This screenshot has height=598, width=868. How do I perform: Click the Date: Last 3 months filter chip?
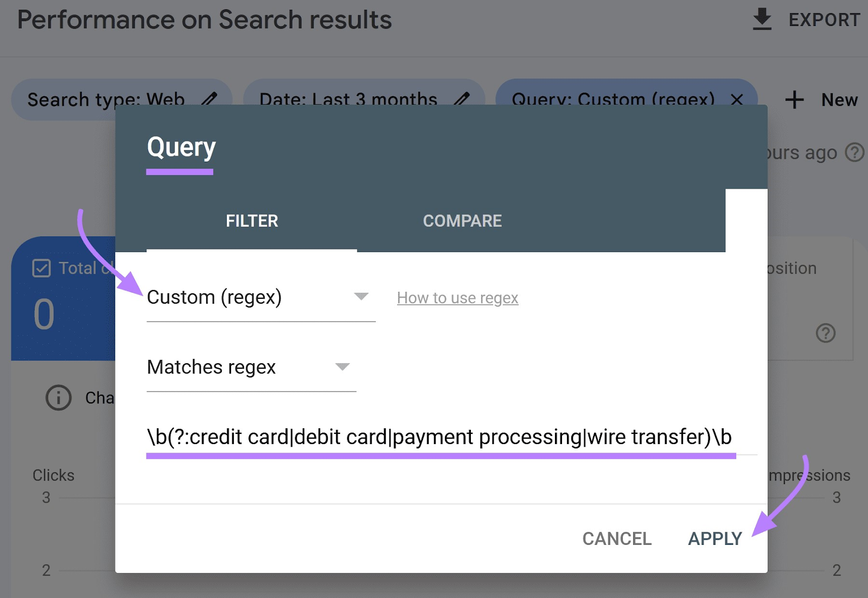point(347,99)
